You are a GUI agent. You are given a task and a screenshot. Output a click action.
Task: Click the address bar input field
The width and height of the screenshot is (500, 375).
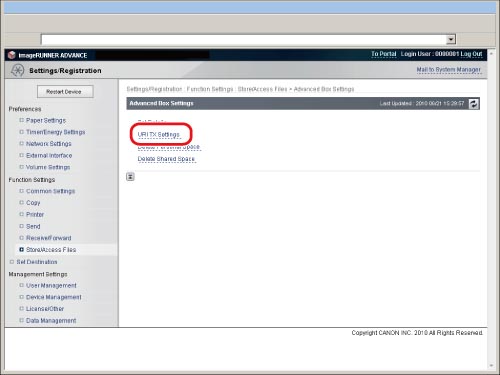(243, 39)
